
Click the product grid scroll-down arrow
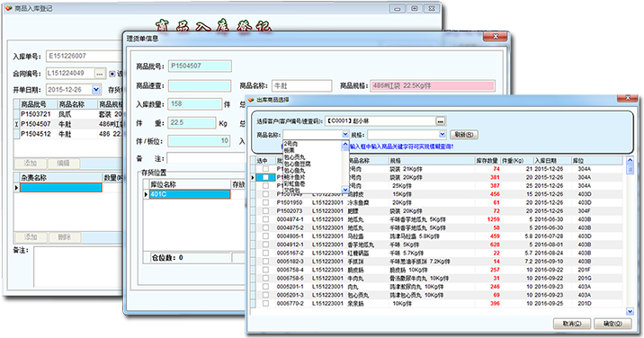(630, 312)
